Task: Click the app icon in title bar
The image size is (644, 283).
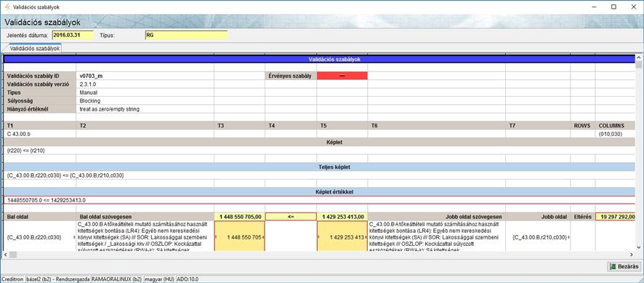Action: pyautogui.click(x=7, y=7)
